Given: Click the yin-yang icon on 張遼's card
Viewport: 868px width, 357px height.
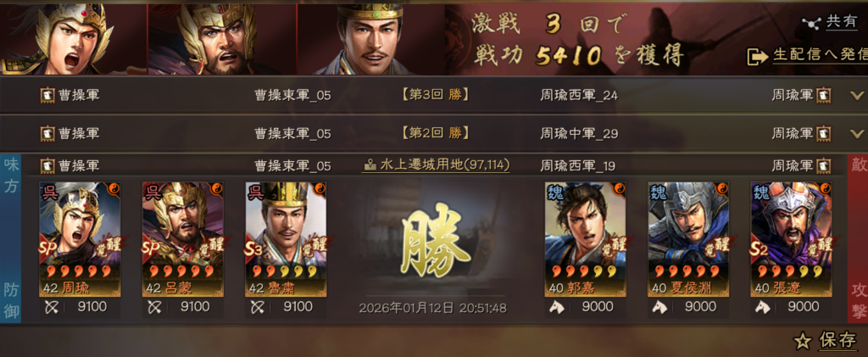Looking at the screenshot, I should coord(826,189).
